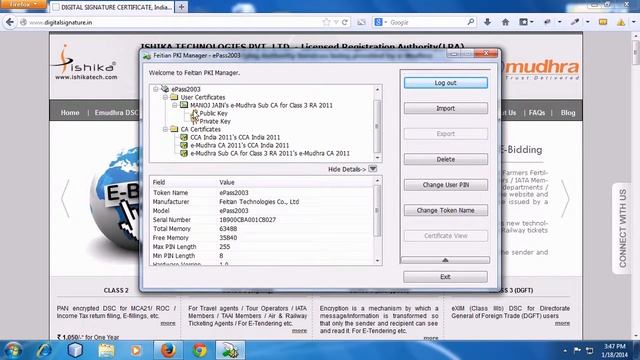Select e-Mudhra Sub CA for Class 3 RA 2011 certificate
Screen dimensions: 640x360
pos(270,153)
